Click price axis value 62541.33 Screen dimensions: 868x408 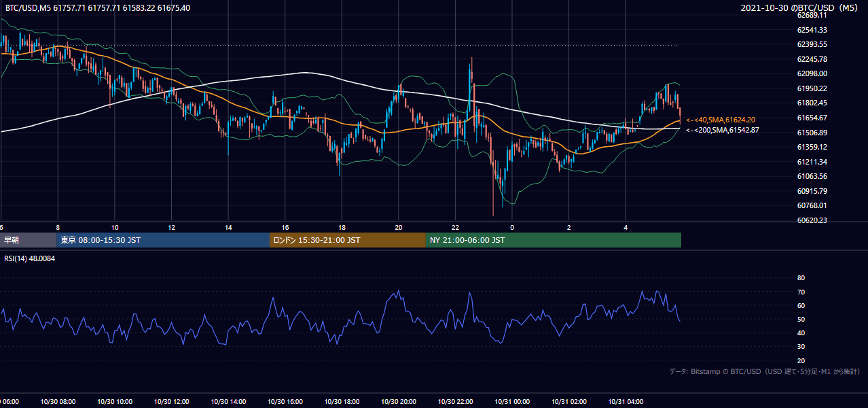click(x=812, y=30)
